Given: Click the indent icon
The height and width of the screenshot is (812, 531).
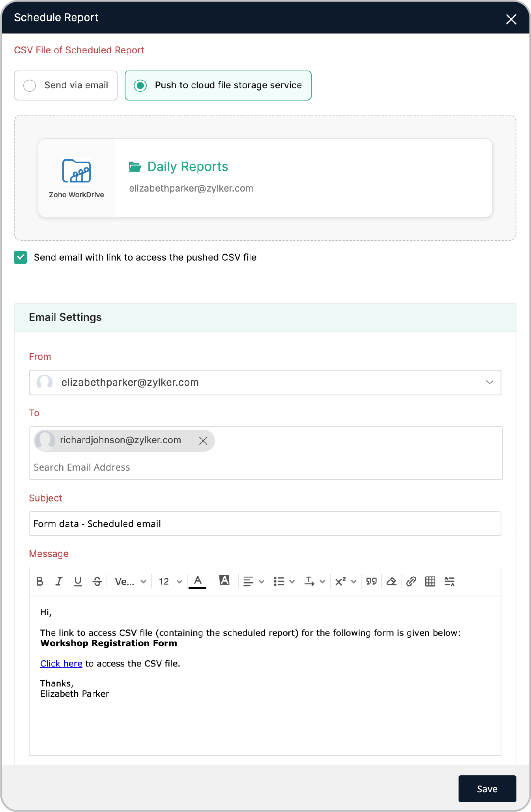Looking at the screenshot, I should [x=309, y=581].
